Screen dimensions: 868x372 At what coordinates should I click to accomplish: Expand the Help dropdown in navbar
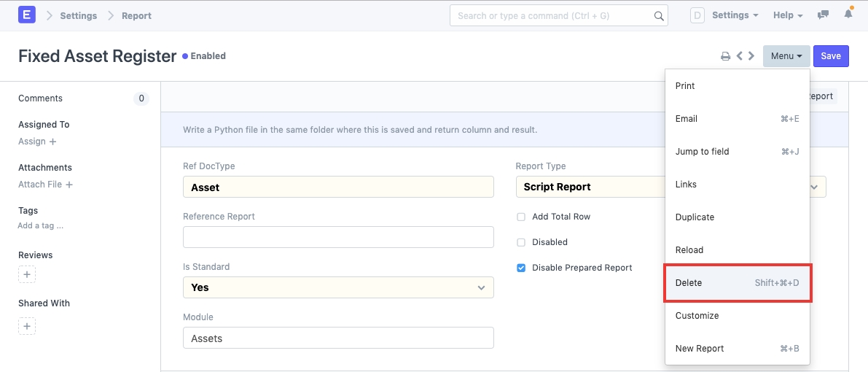787,15
